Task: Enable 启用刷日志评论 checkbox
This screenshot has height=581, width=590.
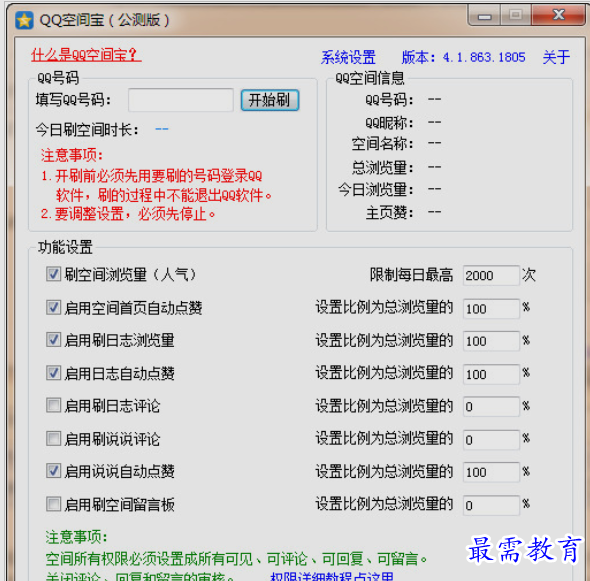Action: point(53,406)
